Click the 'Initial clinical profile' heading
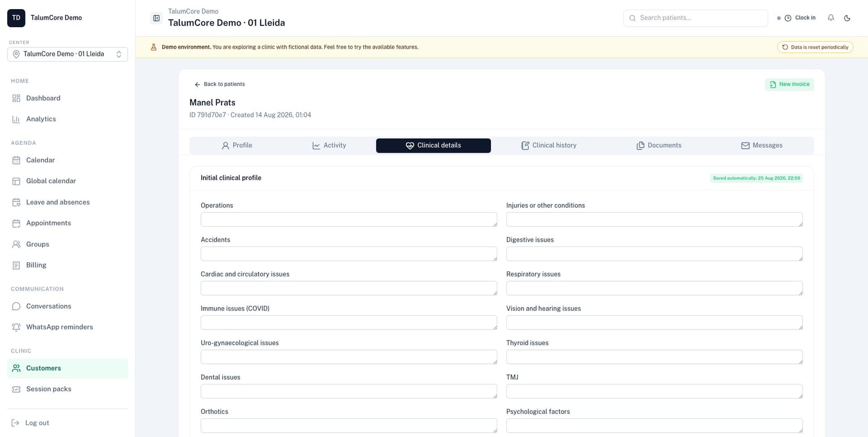868x437 pixels. coord(231,178)
